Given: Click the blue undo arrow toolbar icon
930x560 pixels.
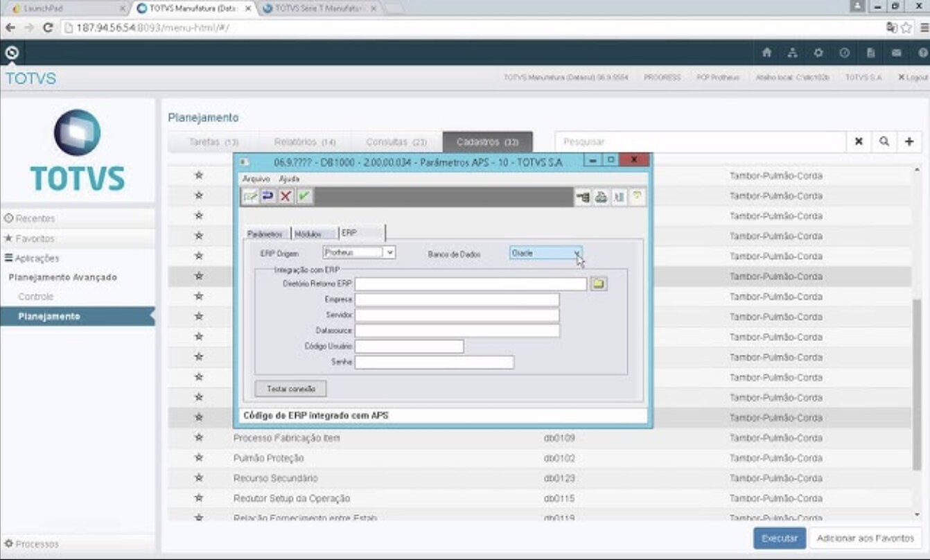Looking at the screenshot, I should 267,197.
